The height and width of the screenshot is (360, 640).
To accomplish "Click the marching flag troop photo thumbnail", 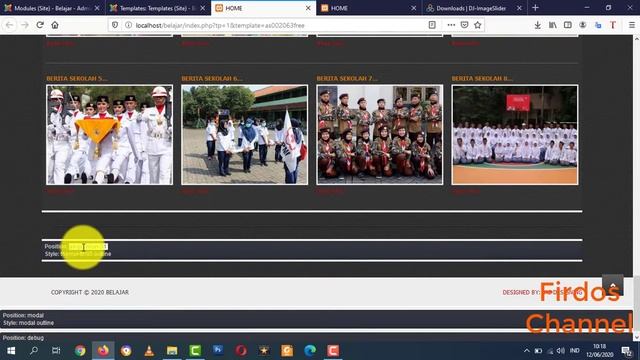I will pos(109,135).
